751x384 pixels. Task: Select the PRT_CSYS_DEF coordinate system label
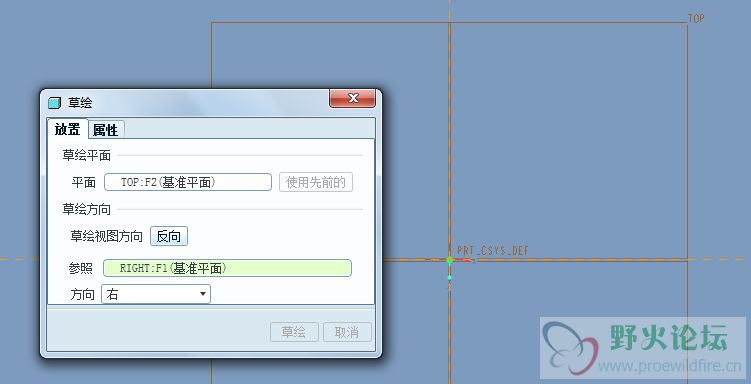click(x=493, y=250)
